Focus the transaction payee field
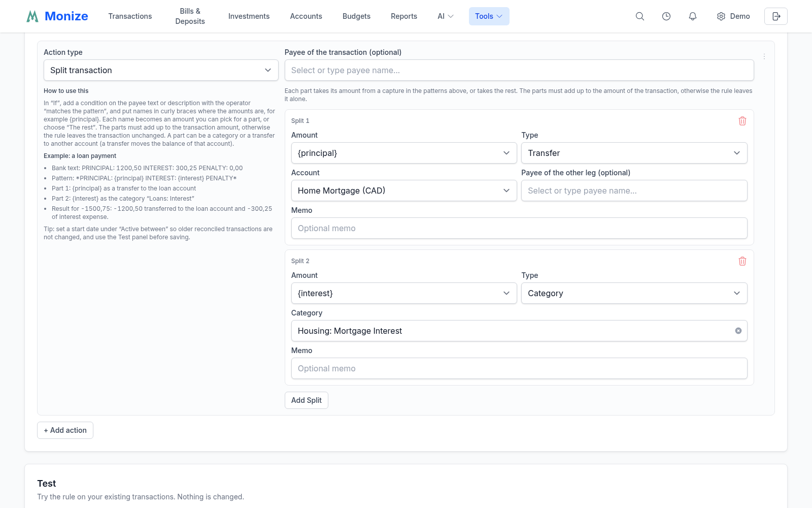 (519, 70)
